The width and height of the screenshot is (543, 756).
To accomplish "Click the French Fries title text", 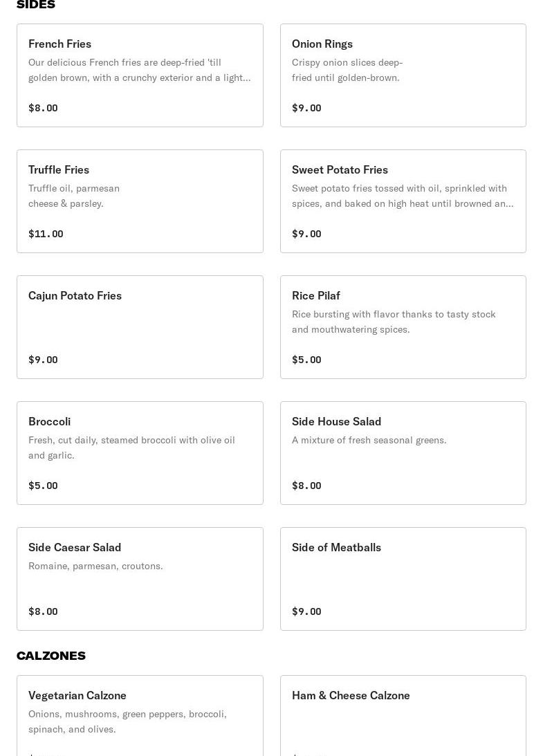I will coord(59,44).
